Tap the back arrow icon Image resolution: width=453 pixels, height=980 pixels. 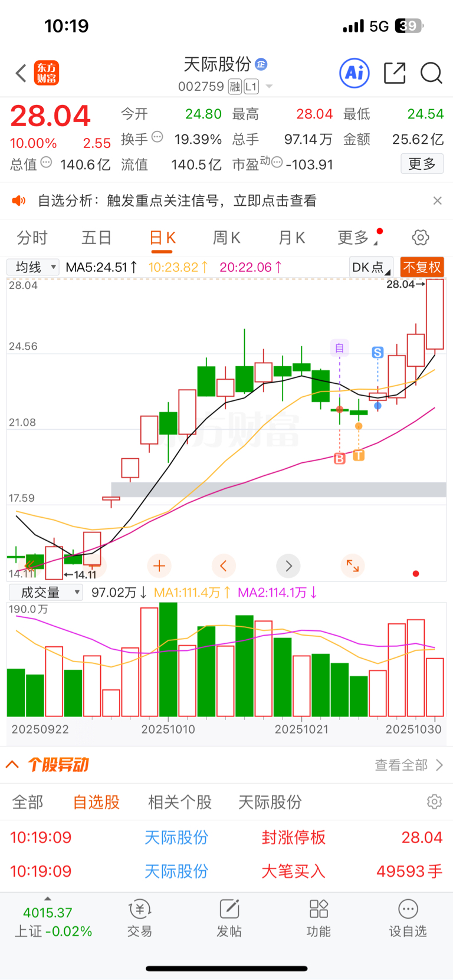pyautogui.click(x=21, y=73)
